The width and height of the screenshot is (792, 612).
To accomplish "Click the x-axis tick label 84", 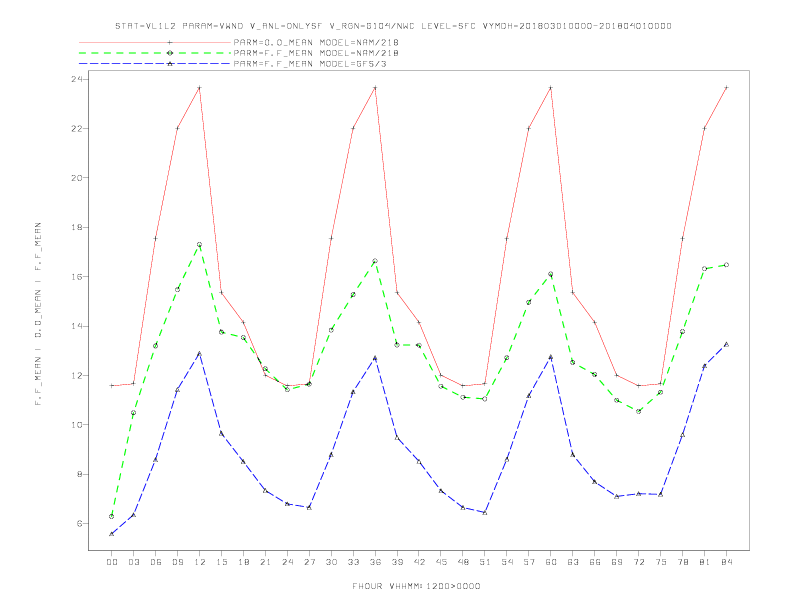I will point(726,562).
